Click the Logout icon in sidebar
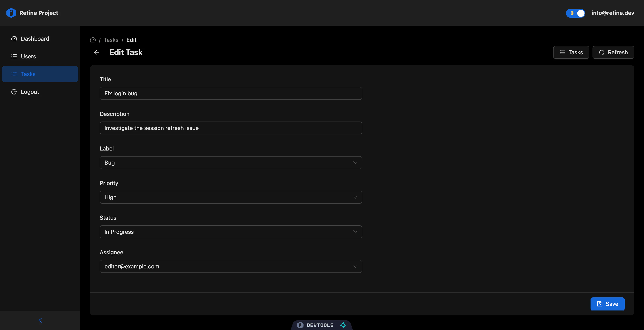The height and width of the screenshot is (330, 644). [x=14, y=92]
